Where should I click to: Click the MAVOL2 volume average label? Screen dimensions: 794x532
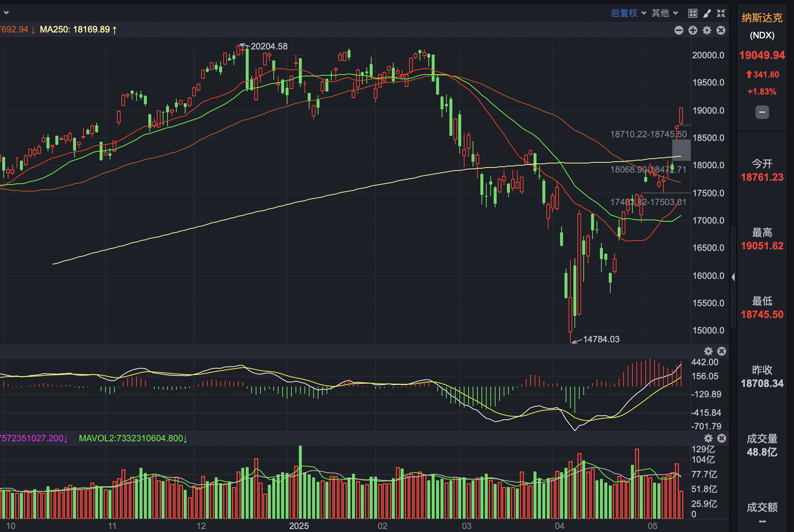pos(133,438)
